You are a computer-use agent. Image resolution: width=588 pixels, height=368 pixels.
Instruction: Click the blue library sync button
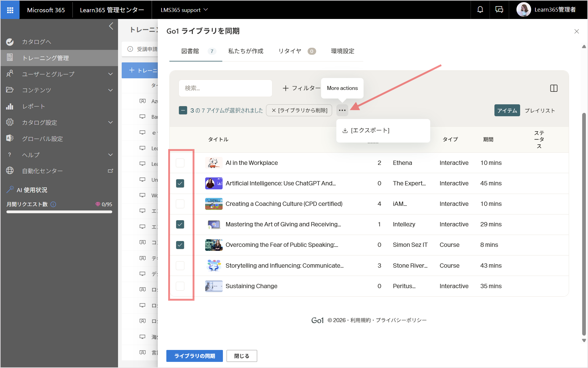pyautogui.click(x=194, y=356)
